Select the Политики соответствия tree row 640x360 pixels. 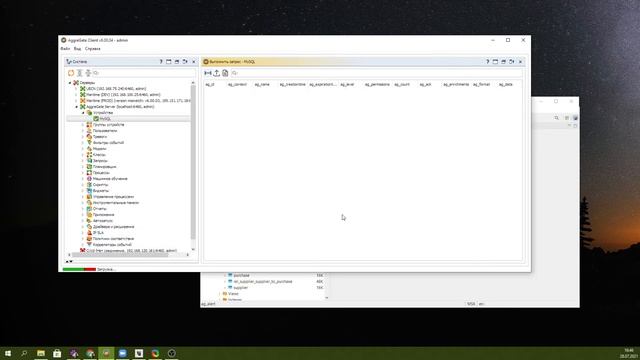pyautogui.click(x=110, y=238)
